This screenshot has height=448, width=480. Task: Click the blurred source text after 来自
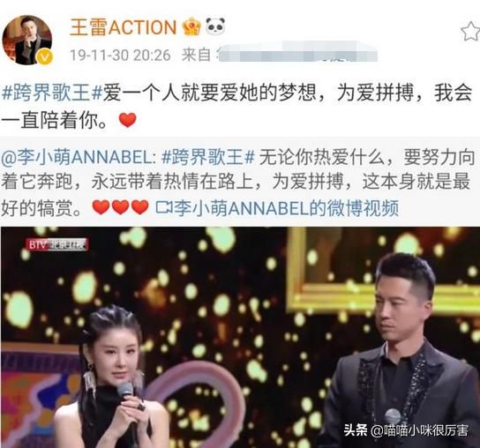[297, 54]
